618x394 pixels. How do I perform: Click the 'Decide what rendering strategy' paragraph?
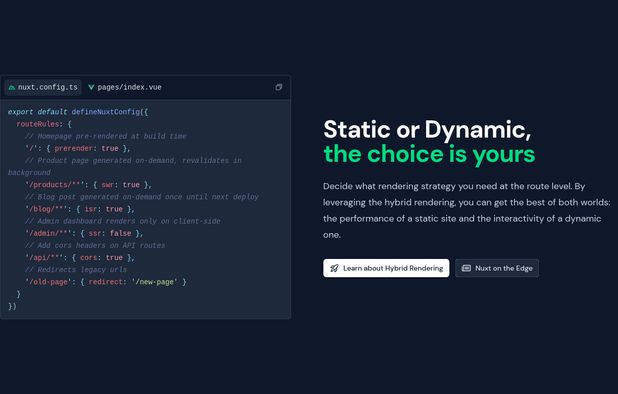coord(467,210)
